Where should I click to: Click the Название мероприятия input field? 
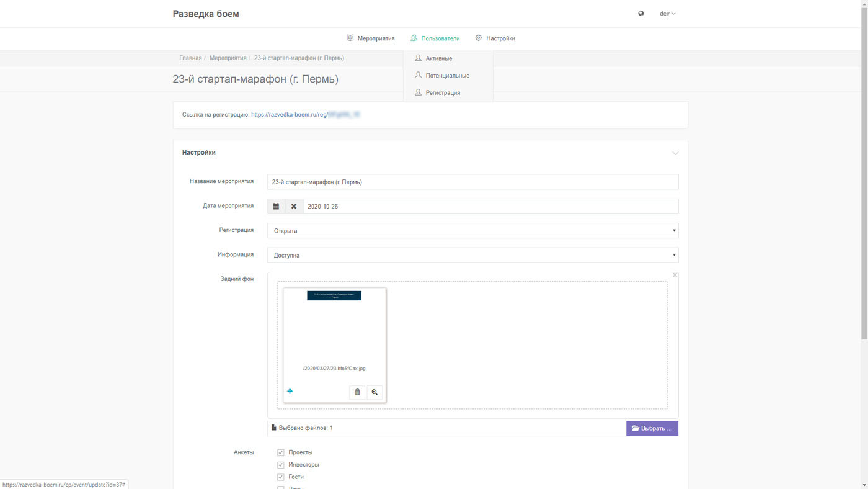tap(473, 182)
